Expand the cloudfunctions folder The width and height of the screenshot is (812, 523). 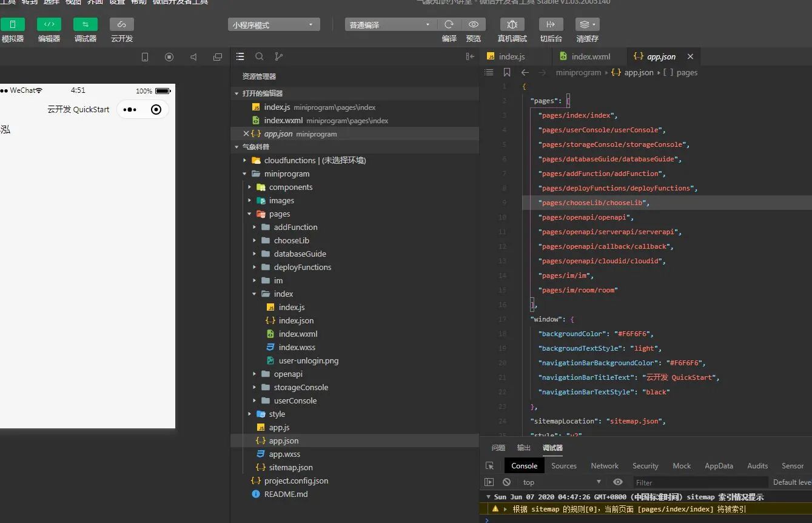(x=245, y=160)
